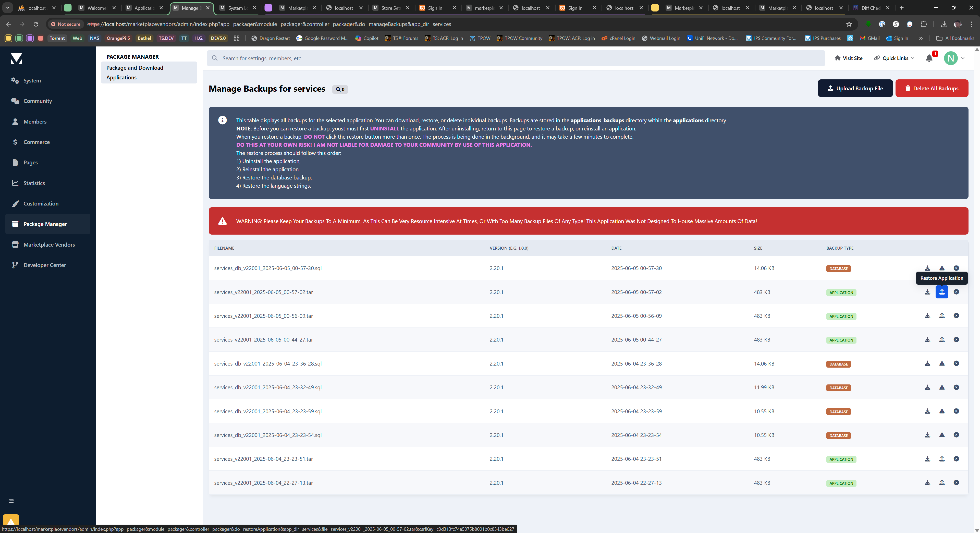Download services_db_v22001_2025-06-05_00-57-30.sql backup

click(x=927, y=268)
